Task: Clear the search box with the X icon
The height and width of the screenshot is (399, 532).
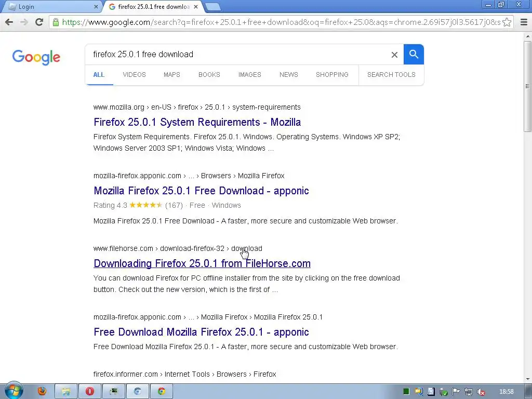Action: coord(394,55)
